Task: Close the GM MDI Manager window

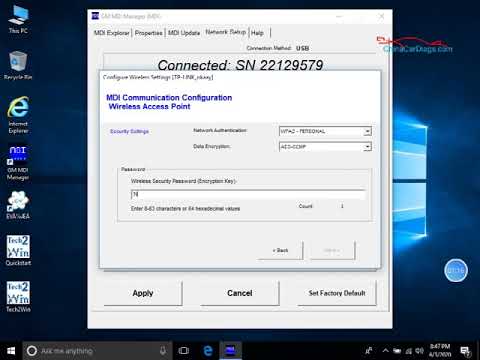Action: coord(382,16)
